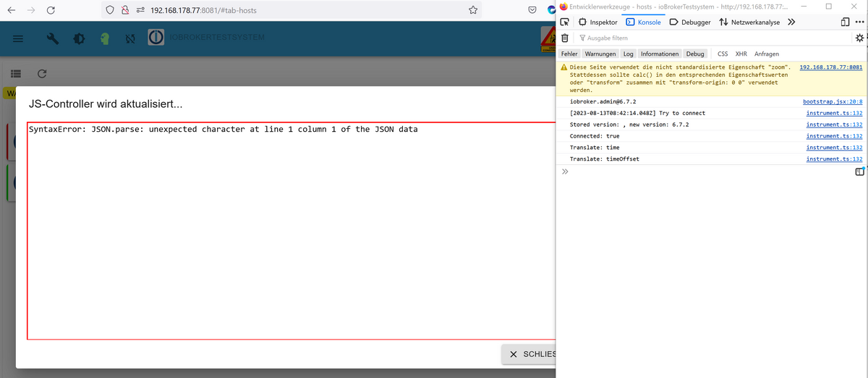Open system settings wrench icon

pyautogui.click(x=53, y=38)
